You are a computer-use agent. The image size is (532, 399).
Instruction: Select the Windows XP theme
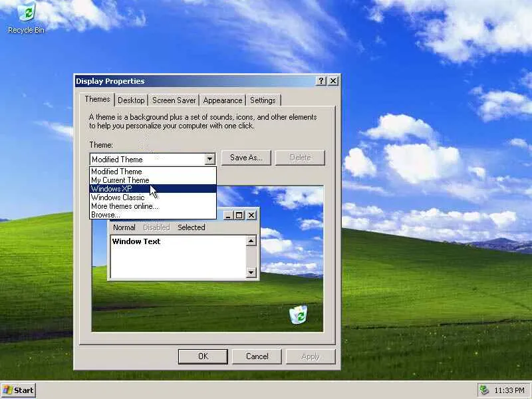point(153,189)
